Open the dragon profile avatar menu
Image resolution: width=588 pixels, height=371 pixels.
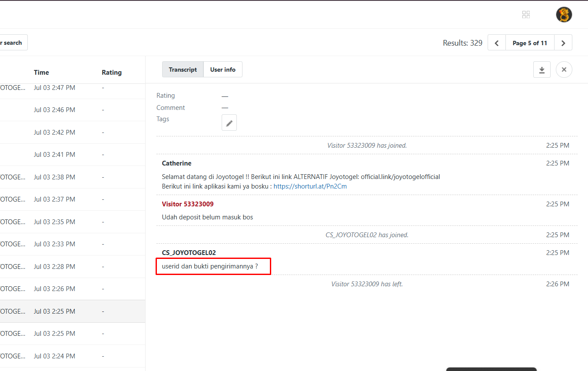pos(564,15)
